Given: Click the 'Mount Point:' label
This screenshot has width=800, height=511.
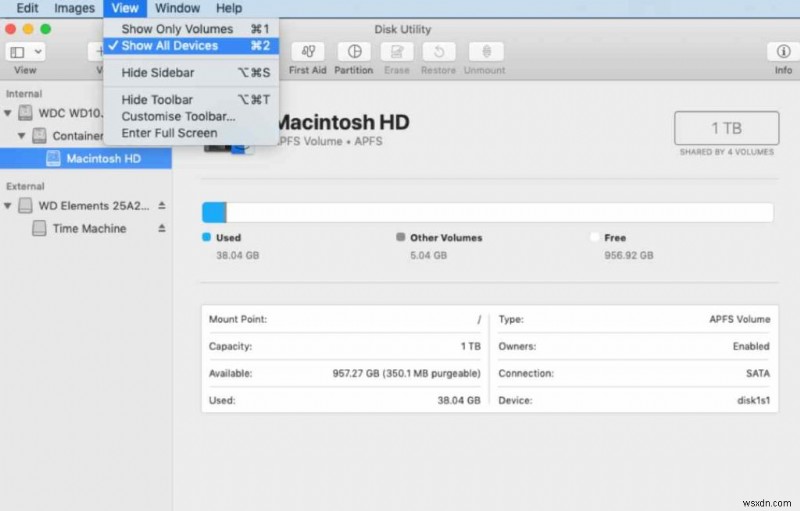Looking at the screenshot, I should (x=238, y=319).
